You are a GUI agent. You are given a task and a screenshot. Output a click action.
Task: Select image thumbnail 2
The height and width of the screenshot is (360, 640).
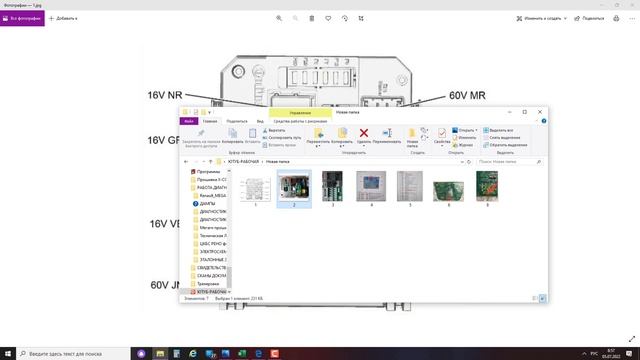(x=294, y=189)
